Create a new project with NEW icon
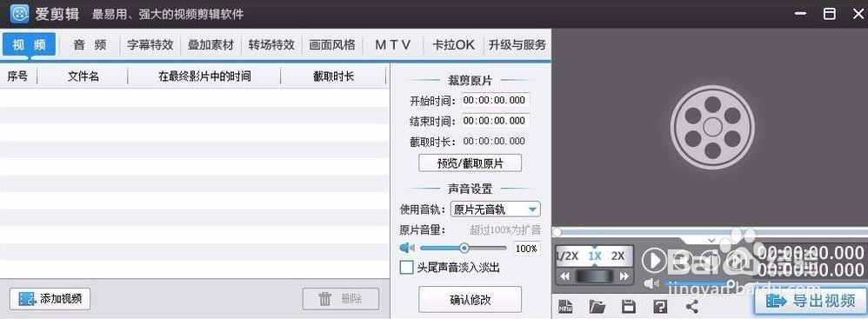The width and height of the screenshot is (868, 319). [x=565, y=306]
